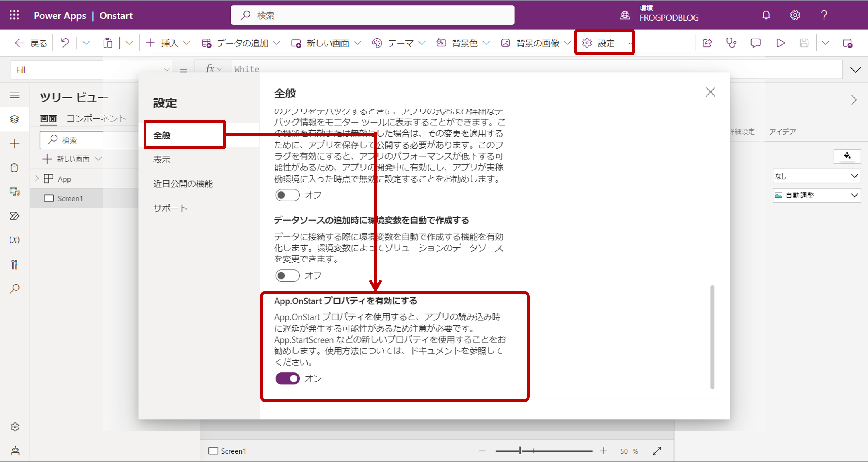This screenshot has height=462, width=868.
Task: Click the fit-to-window expand icon
Action: (x=657, y=451)
